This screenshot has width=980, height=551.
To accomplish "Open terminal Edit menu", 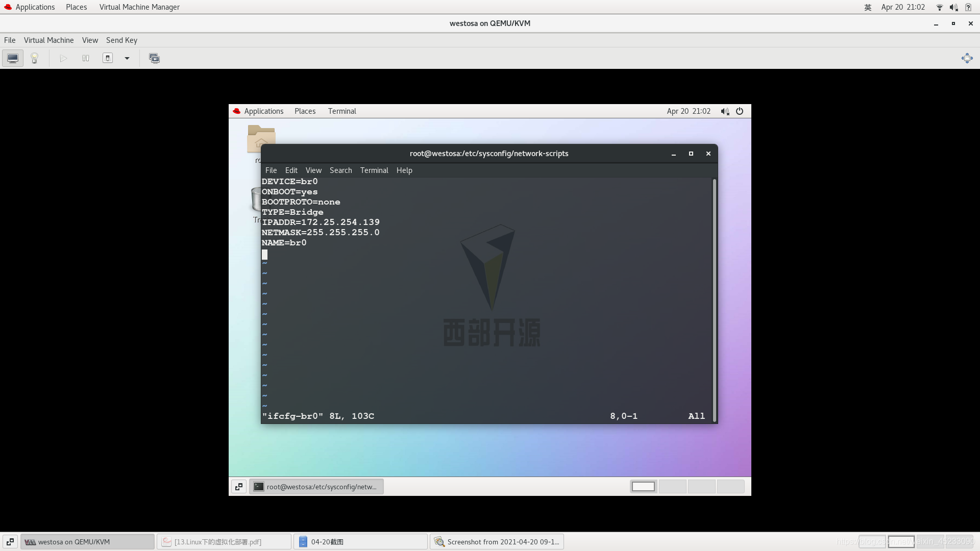I will [x=291, y=170].
